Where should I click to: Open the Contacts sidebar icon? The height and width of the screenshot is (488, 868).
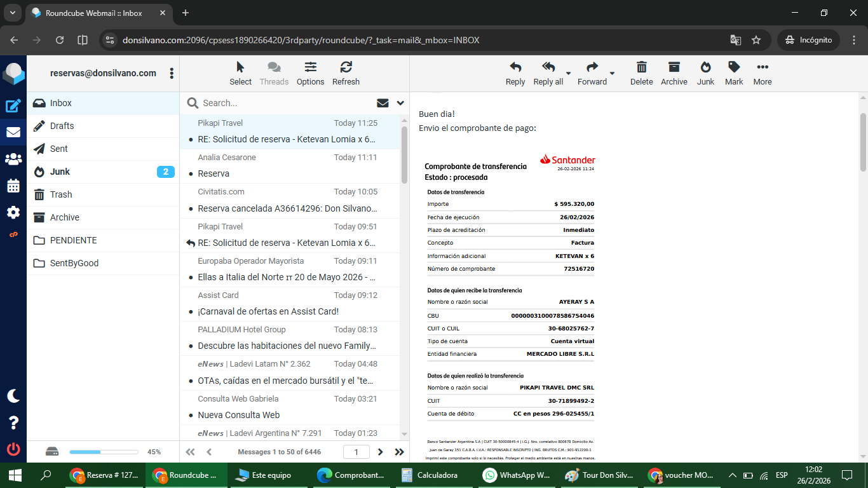[x=13, y=159]
